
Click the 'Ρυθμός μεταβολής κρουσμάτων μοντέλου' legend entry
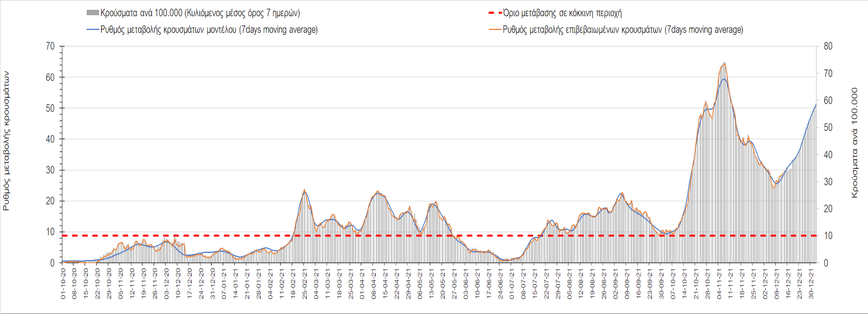209,30
